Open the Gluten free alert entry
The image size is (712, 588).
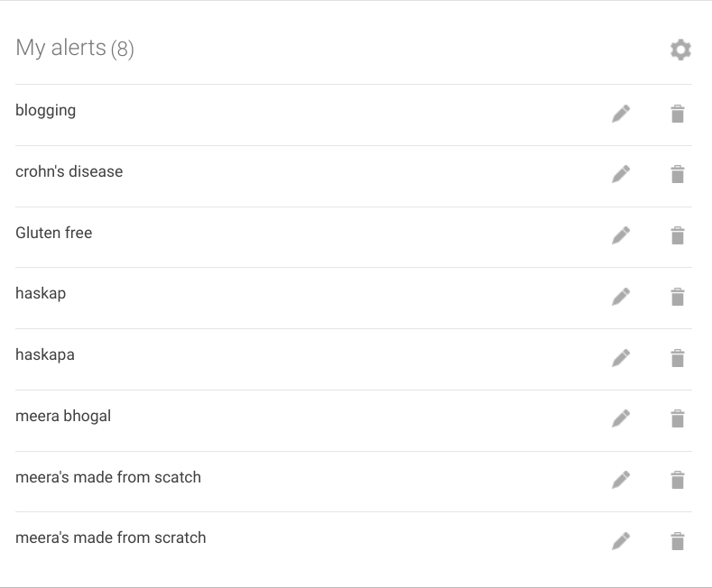point(53,233)
